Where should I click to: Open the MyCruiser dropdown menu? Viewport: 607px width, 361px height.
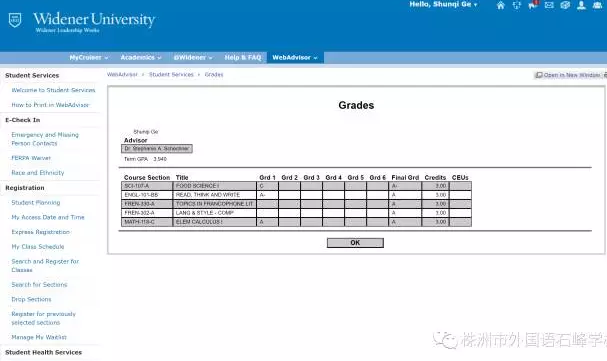[89, 57]
